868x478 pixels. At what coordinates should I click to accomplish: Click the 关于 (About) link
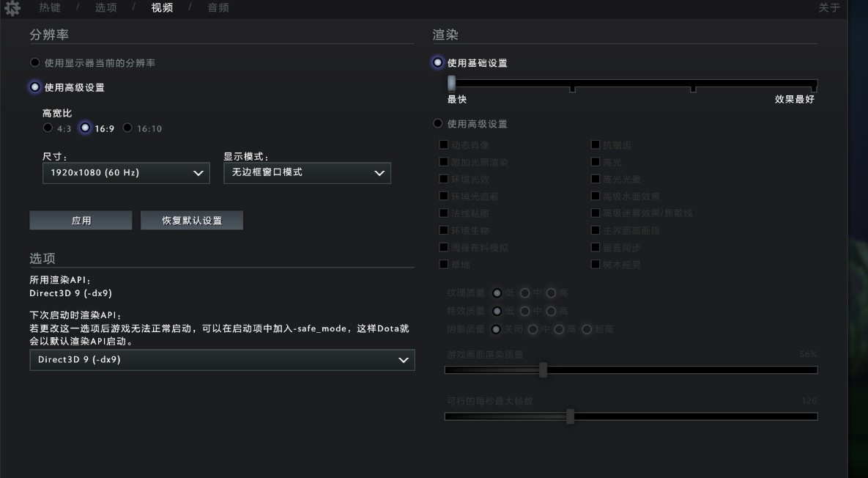click(x=828, y=8)
